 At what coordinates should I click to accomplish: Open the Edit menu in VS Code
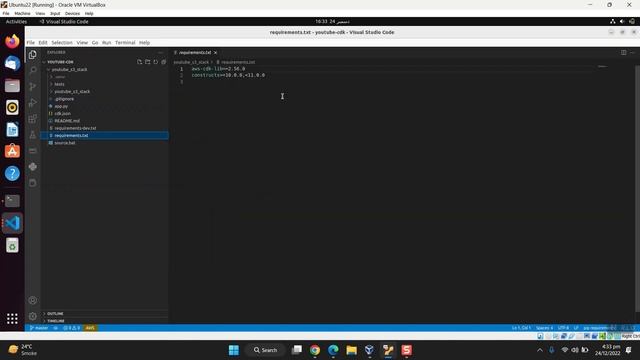43,42
